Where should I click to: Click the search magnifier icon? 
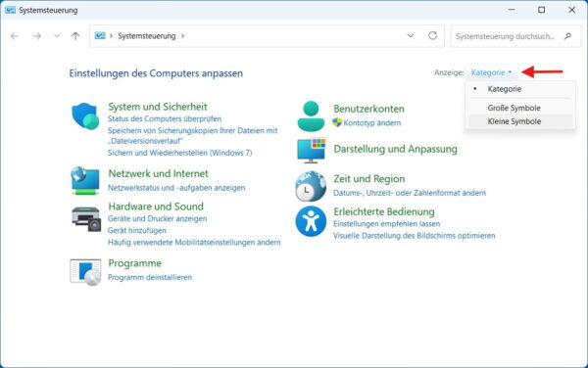(x=567, y=36)
